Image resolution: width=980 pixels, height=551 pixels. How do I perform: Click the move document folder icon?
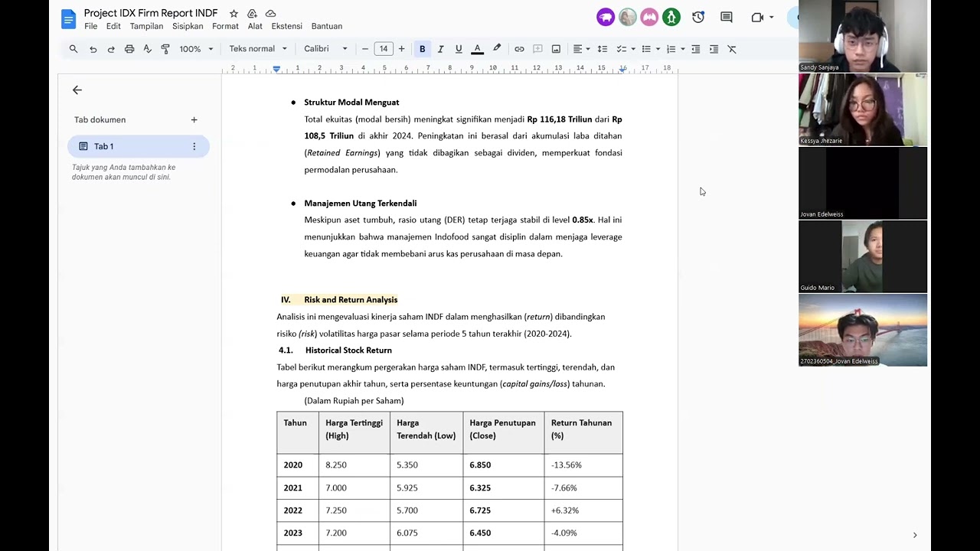pyautogui.click(x=252, y=14)
